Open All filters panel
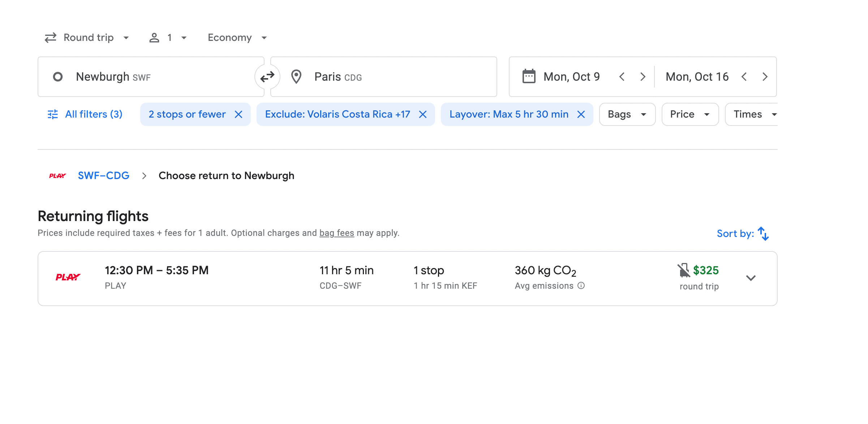The height and width of the screenshot is (424, 868). (85, 114)
